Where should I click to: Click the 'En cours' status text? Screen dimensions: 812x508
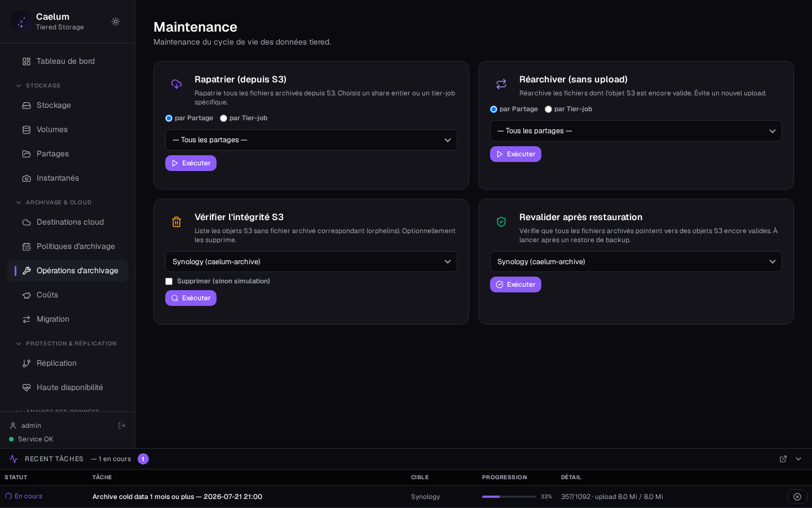pyautogui.click(x=29, y=496)
